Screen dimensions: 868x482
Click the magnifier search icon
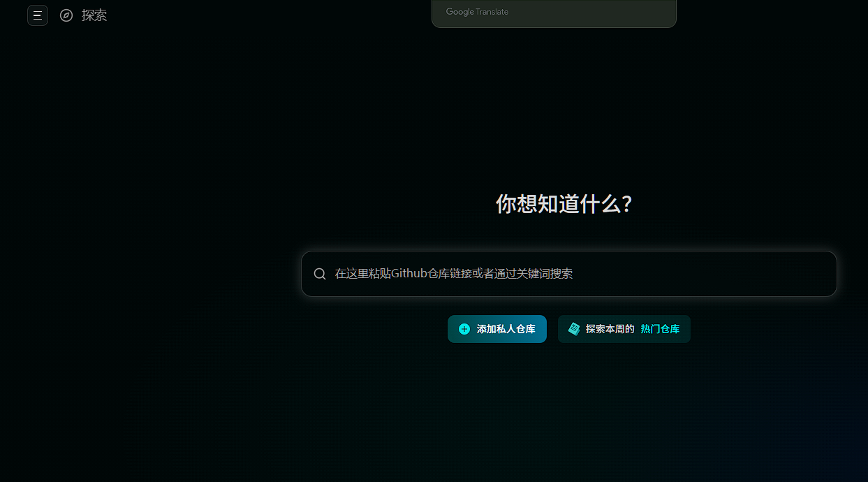pyautogui.click(x=320, y=274)
